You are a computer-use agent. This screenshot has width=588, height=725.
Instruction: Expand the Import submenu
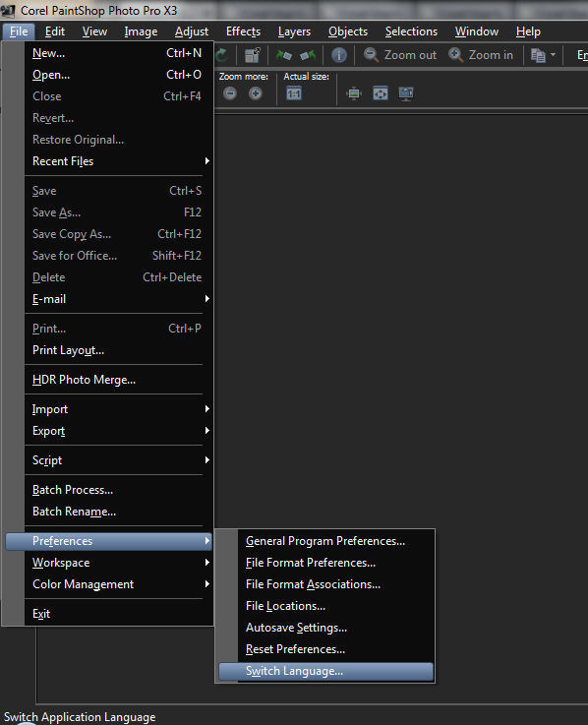click(119, 409)
